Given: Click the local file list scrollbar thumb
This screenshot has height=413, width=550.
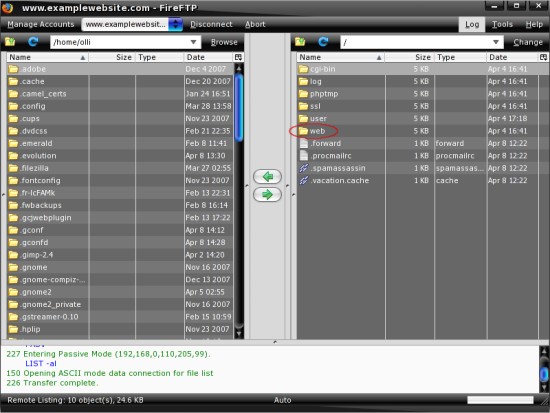Looking at the screenshot, I should pos(239,108).
